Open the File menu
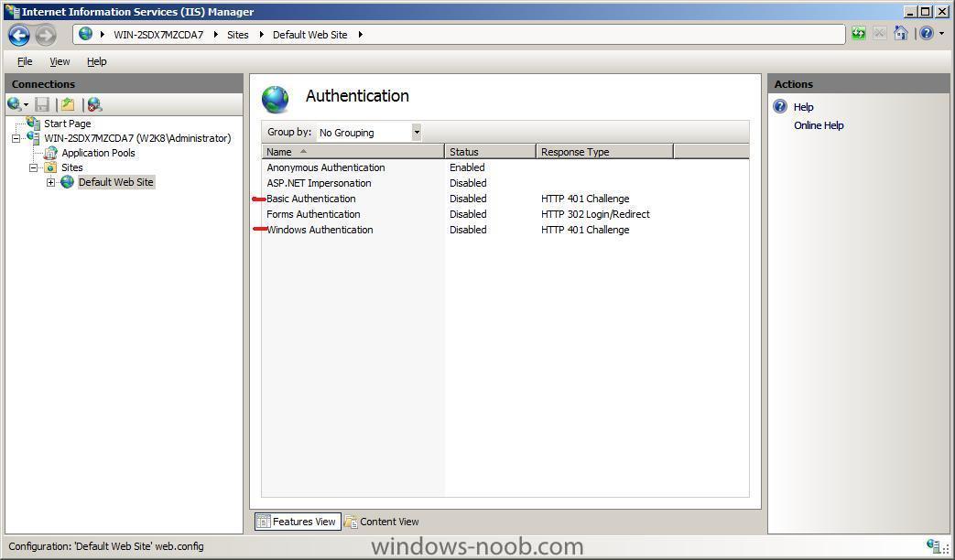955x560 pixels. pyautogui.click(x=25, y=61)
